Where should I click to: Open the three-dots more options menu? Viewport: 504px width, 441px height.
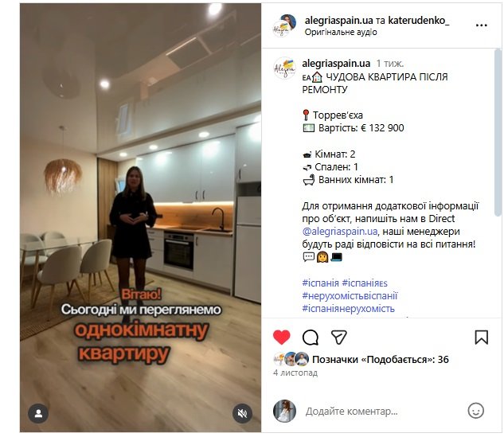(481, 25)
